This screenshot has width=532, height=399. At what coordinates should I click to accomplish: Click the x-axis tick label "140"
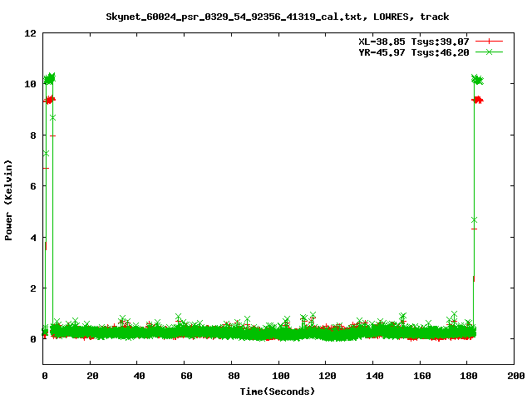tap(375, 376)
